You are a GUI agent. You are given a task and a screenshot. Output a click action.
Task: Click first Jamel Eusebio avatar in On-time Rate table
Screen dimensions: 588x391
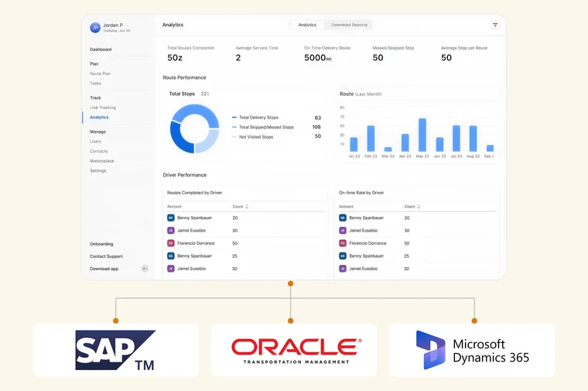click(343, 231)
